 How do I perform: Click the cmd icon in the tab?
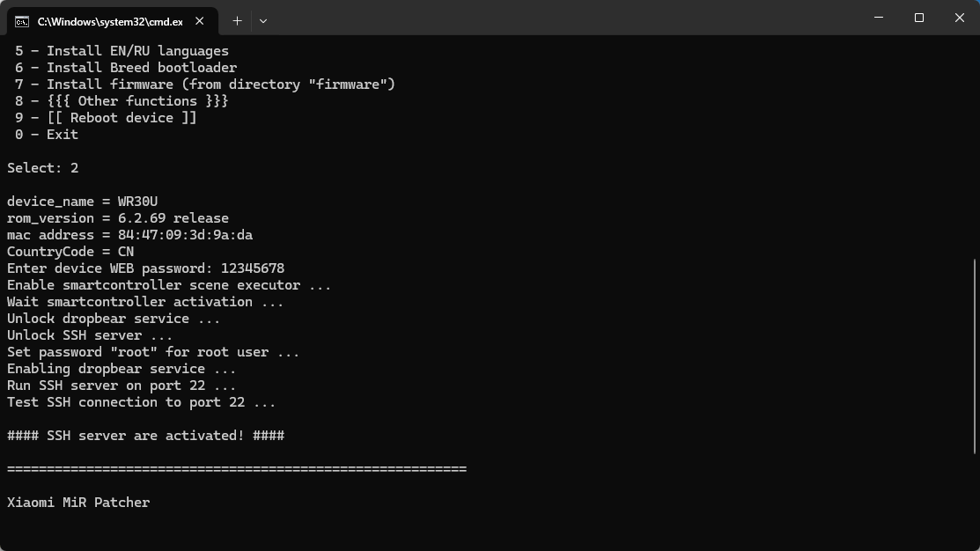pos(22,22)
